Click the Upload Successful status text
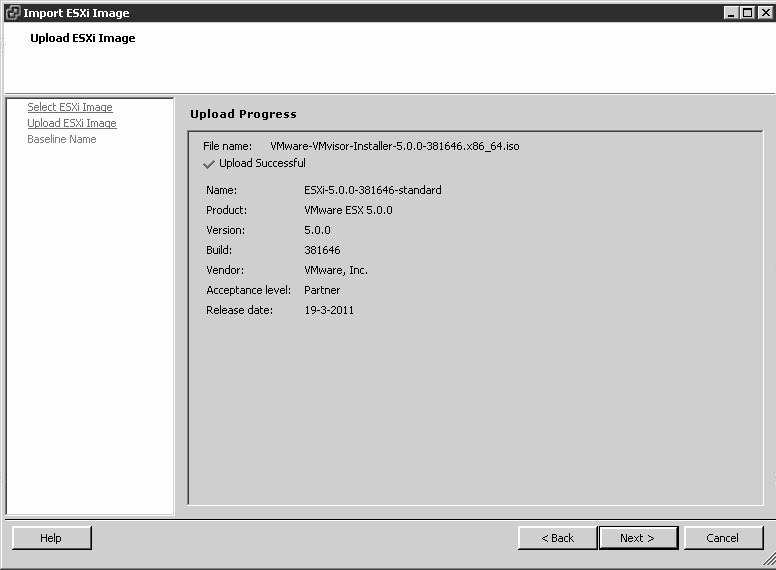The width and height of the screenshot is (776, 570). (x=262, y=163)
